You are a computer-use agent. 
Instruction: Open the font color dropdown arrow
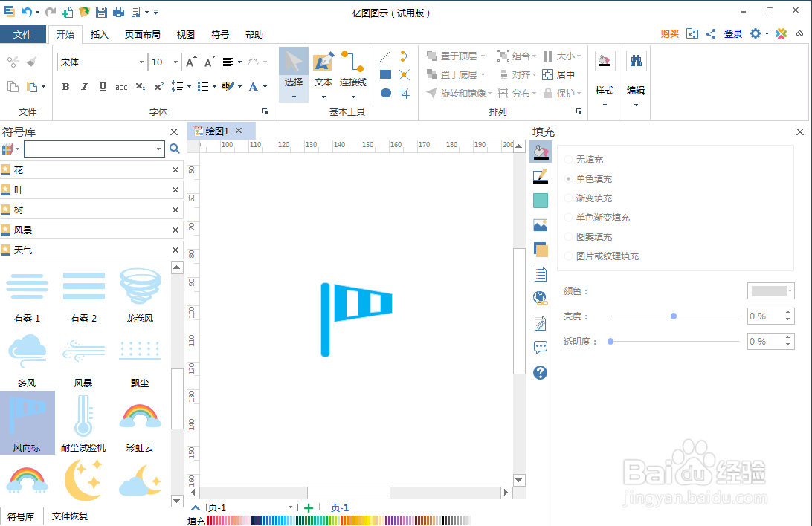pos(265,86)
